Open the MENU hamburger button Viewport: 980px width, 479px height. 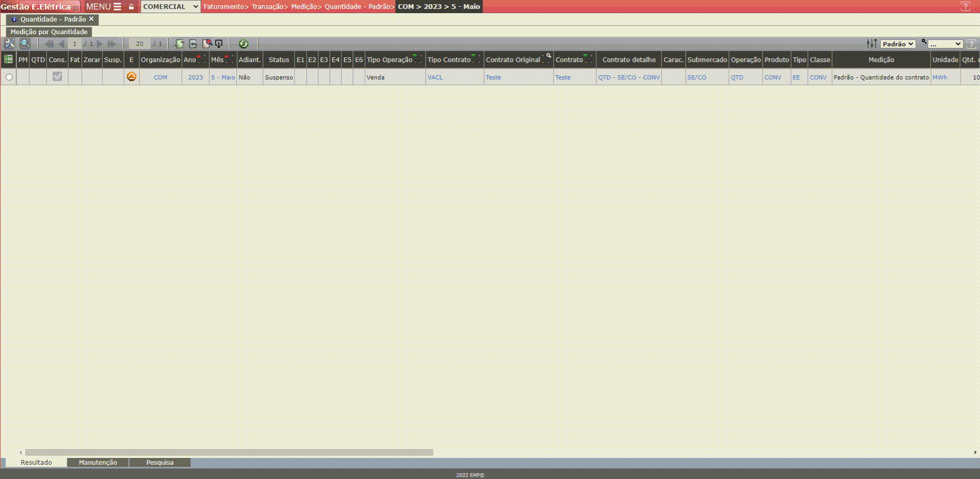104,7
